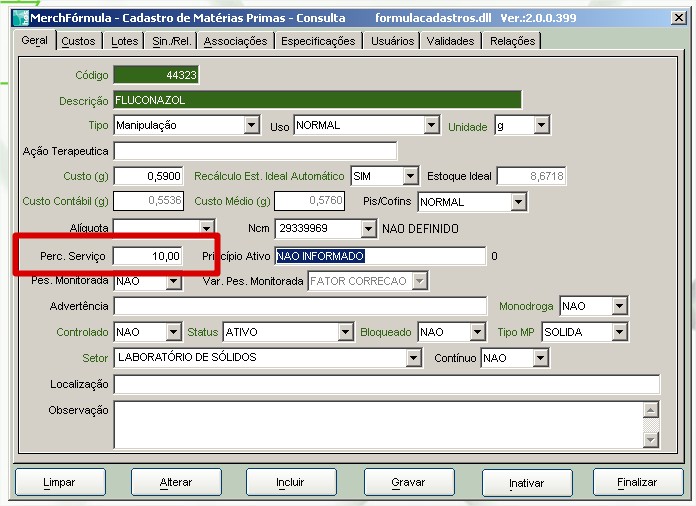Expand the Uso dropdown
The image size is (696, 506).
pos(431,126)
